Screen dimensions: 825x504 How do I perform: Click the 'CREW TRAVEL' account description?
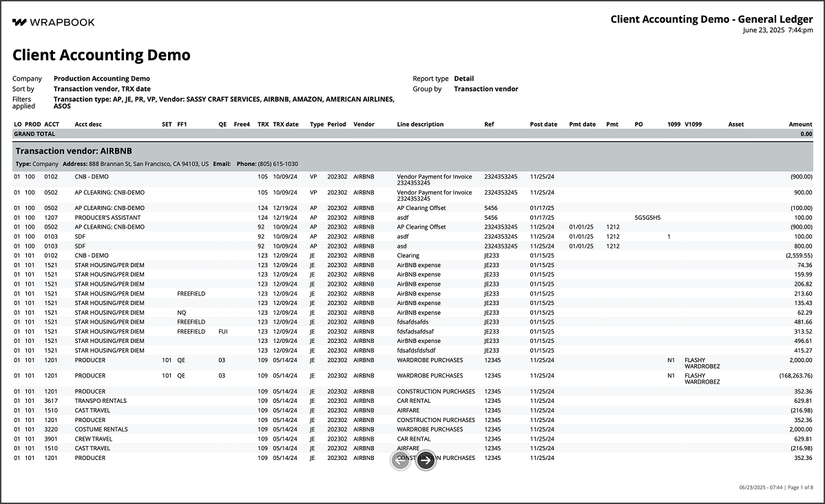tap(93, 439)
